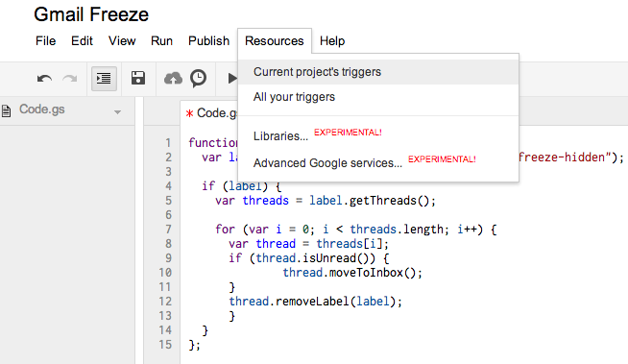628x364 pixels.
Task: Expand the Code.gs file dropdown arrow
Action: click(x=117, y=112)
